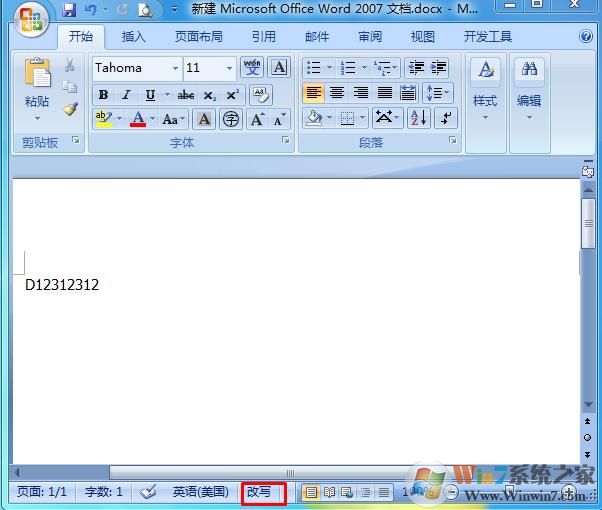
Task: Toggle superscript formatting
Action: [233, 94]
